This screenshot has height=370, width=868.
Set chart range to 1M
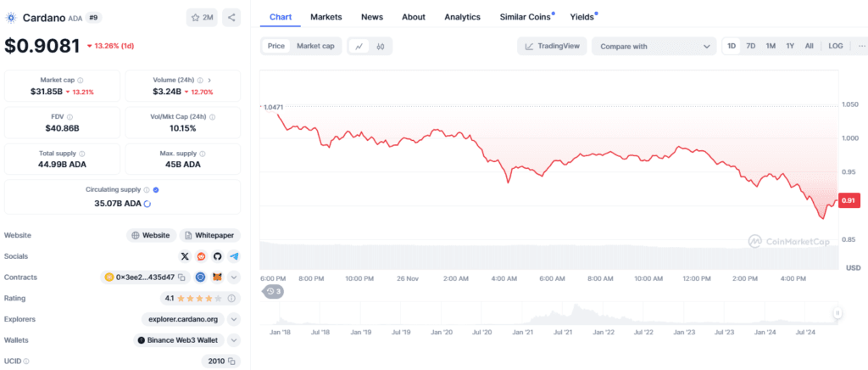[x=771, y=46]
